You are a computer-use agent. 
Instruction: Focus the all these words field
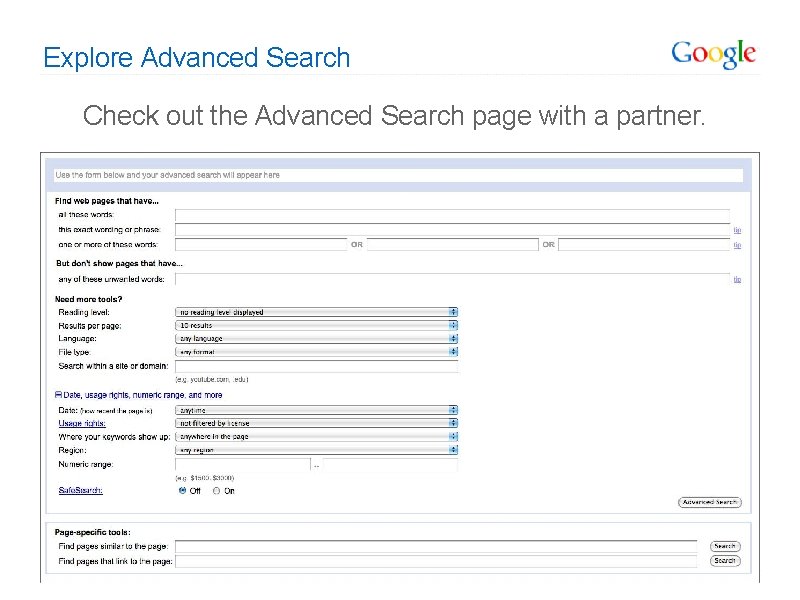[x=452, y=215]
